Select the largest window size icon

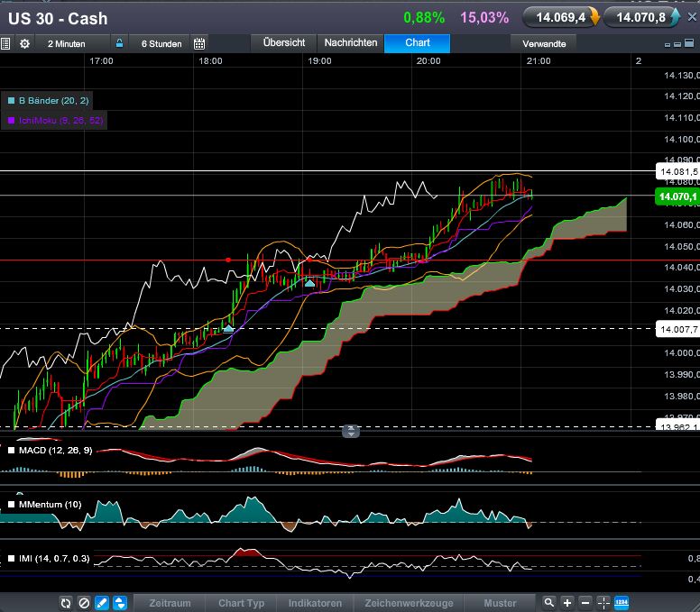pos(689,43)
